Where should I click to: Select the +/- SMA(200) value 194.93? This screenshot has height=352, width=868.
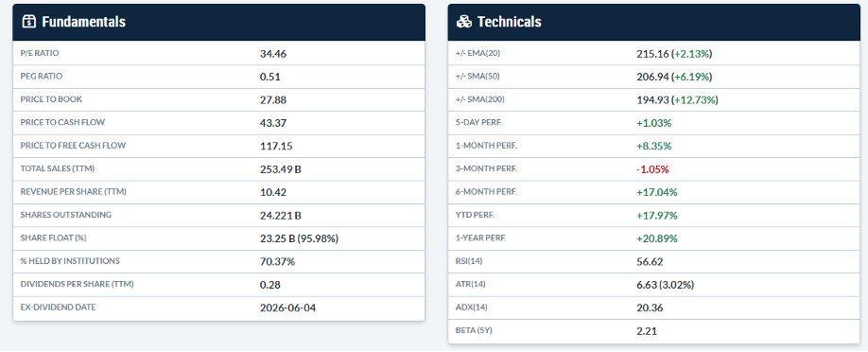click(652, 100)
